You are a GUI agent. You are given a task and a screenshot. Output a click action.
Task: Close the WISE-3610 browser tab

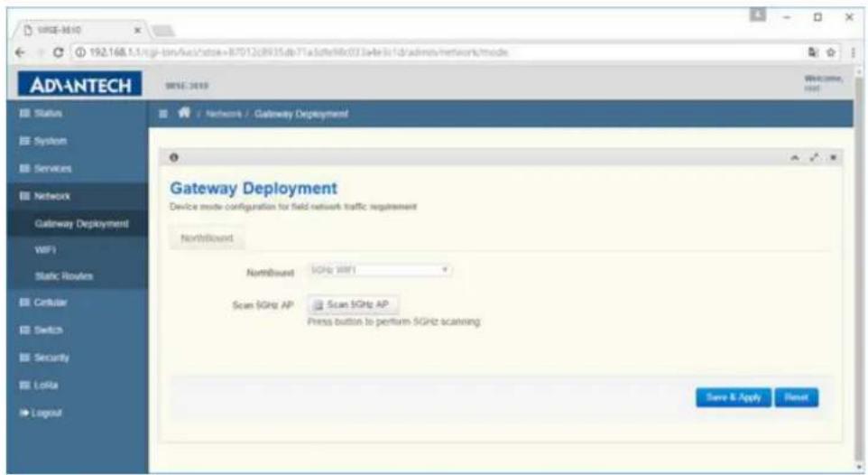(138, 30)
